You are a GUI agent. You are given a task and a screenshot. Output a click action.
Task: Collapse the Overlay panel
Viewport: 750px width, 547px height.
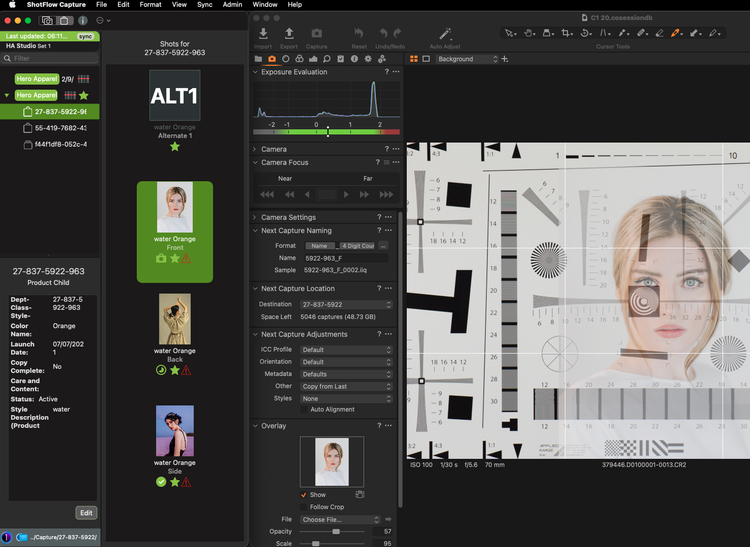255,426
